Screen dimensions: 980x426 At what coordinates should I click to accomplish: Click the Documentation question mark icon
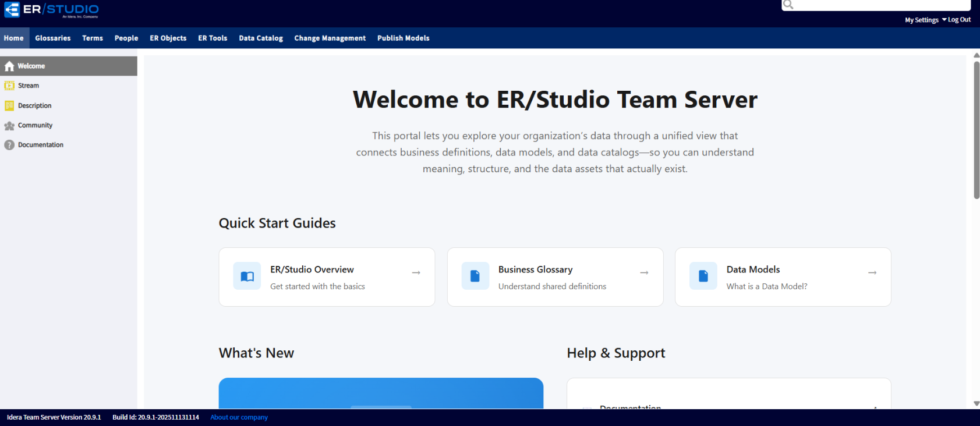click(9, 145)
